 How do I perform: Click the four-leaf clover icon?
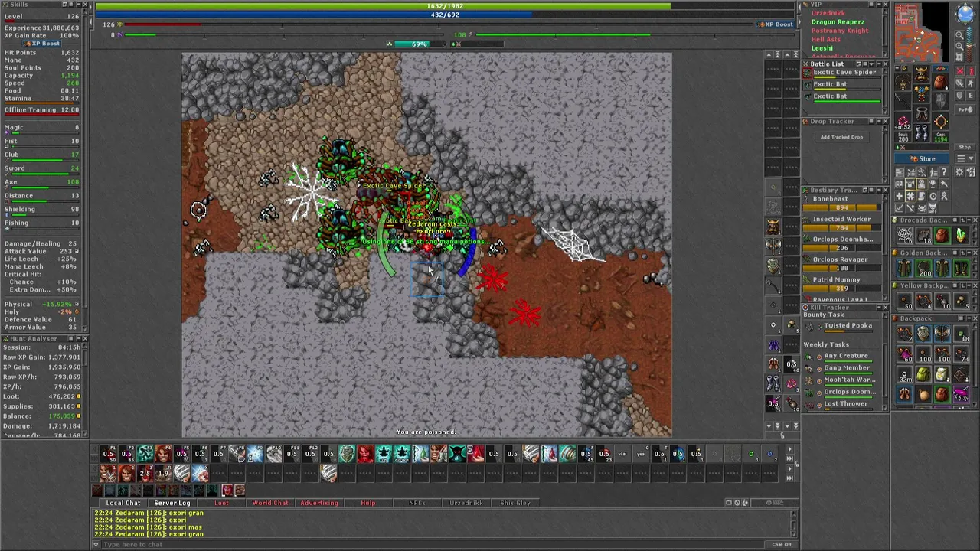(x=910, y=195)
